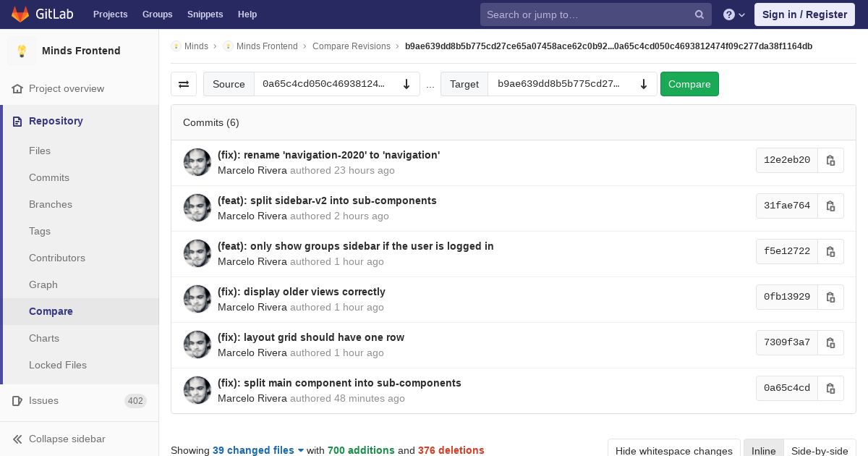Open commit 'split main component into sub-components'
Image resolution: width=868 pixels, height=456 pixels.
339,383
